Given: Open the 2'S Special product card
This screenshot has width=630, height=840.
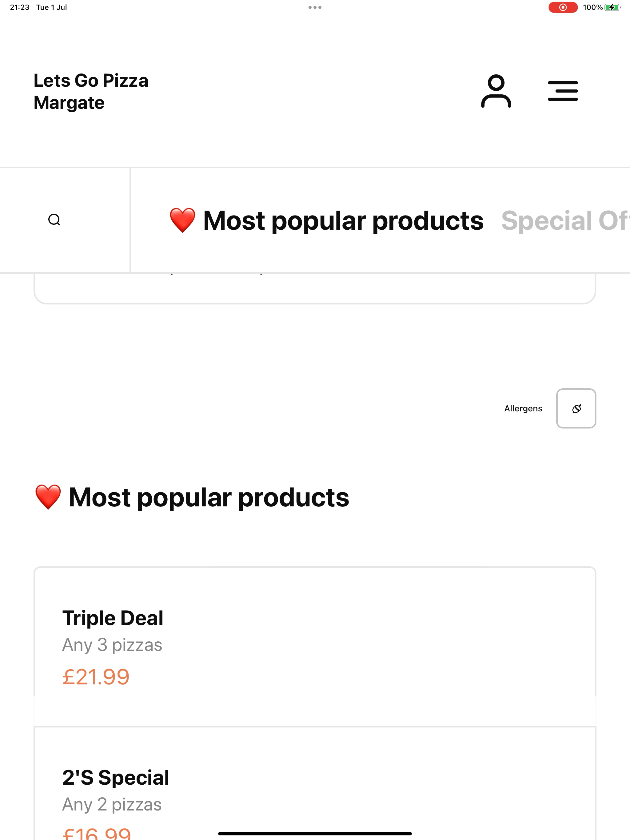Looking at the screenshot, I should click(x=315, y=783).
